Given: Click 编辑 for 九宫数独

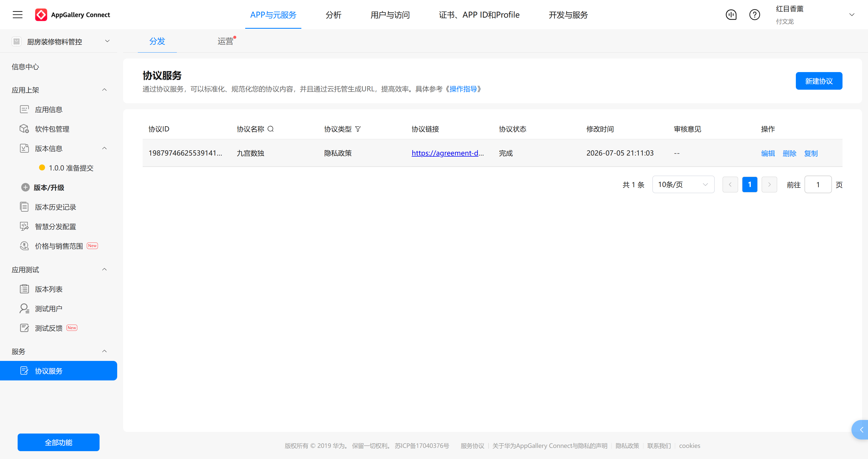Looking at the screenshot, I should [768, 153].
